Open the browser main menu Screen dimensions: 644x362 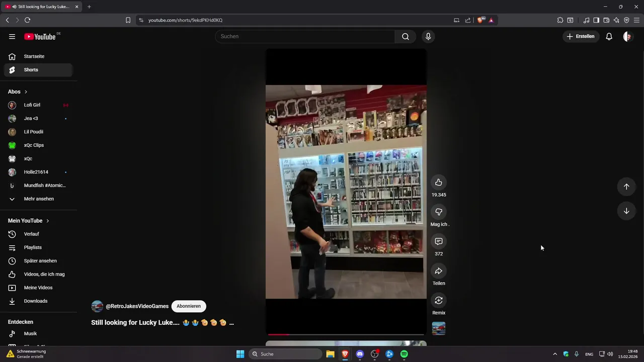pyautogui.click(x=636, y=20)
